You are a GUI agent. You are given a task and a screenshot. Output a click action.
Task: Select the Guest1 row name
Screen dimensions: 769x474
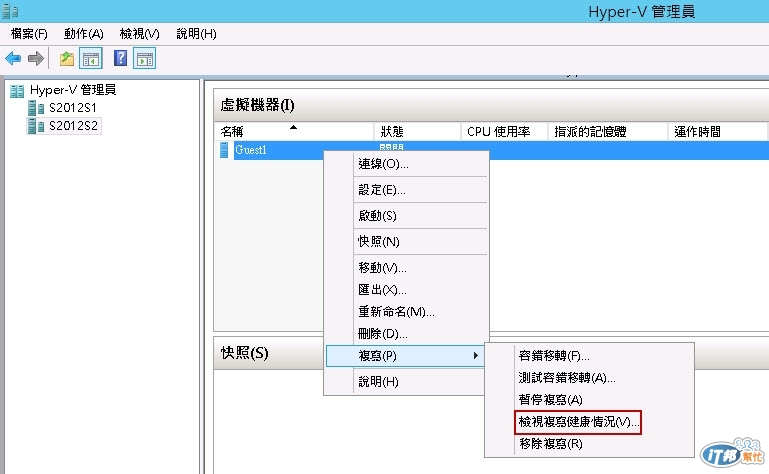click(251, 150)
